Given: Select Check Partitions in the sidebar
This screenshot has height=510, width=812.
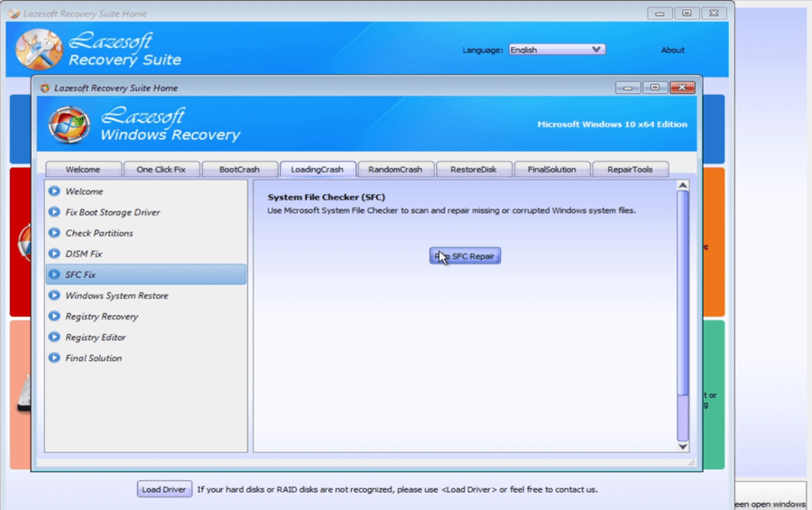Looking at the screenshot, I should [x=146, y=233].
